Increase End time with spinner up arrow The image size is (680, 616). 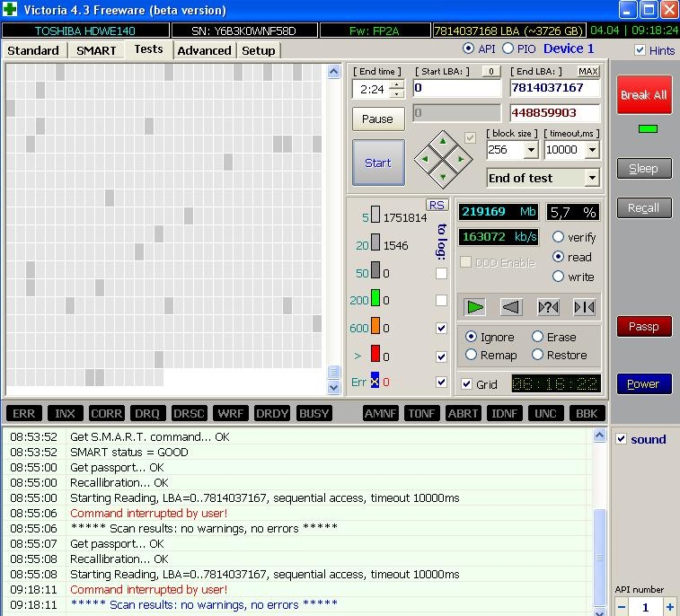[x=396, y=84]
